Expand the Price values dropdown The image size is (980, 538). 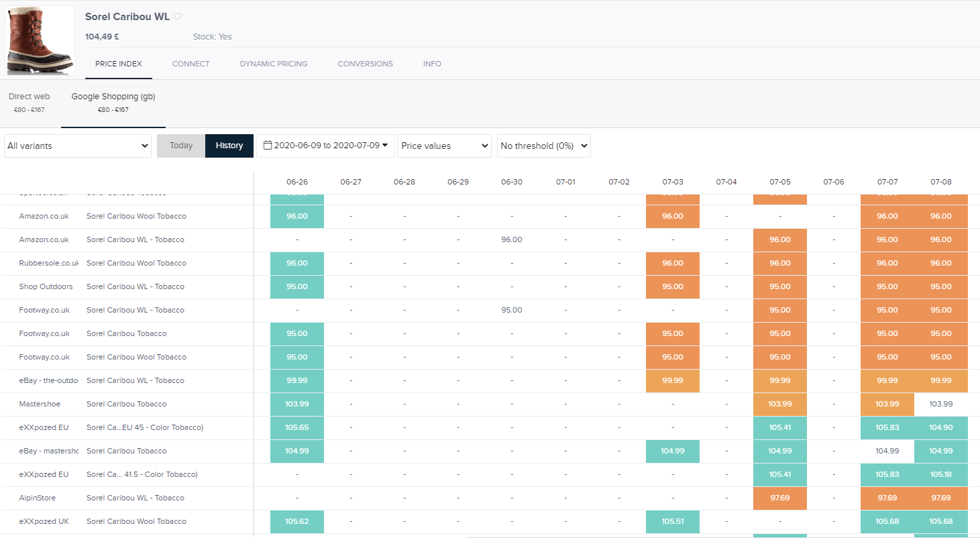445,146
